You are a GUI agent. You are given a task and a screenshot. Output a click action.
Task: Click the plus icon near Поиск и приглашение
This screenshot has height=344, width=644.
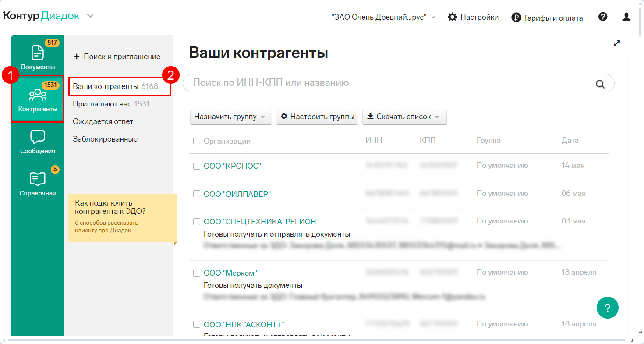tap(77, 57)
